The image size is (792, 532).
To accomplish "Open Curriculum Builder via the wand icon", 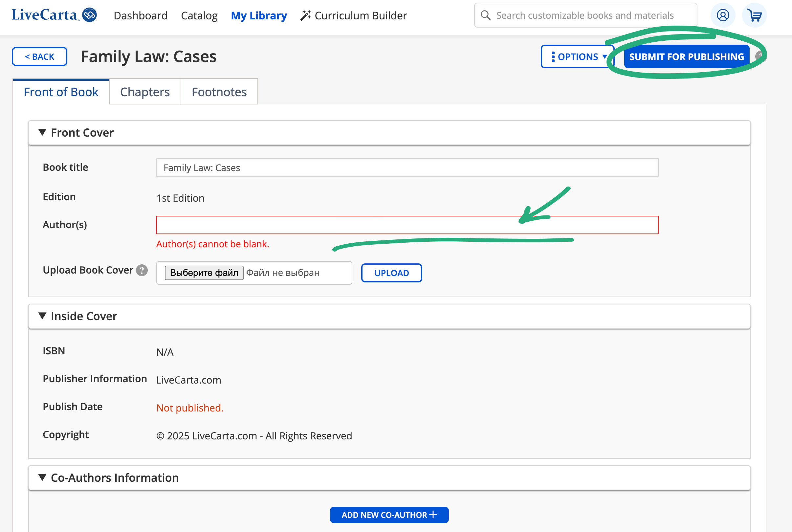I will [306, 15].
